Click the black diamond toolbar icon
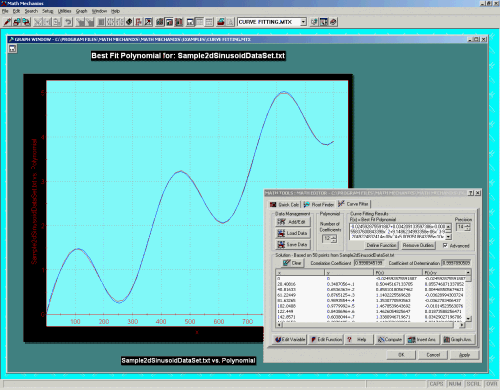Screen dimensions: 500x390 [x=129, y=22]
